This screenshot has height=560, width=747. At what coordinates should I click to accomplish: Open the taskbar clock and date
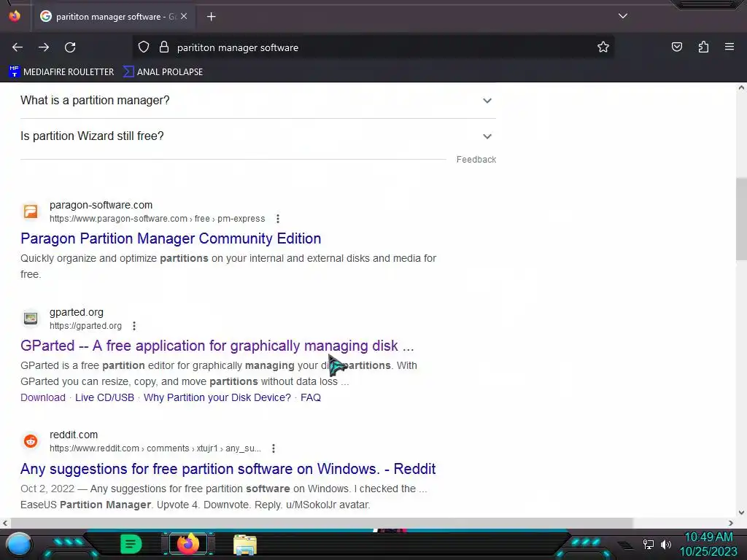(708, 544)
